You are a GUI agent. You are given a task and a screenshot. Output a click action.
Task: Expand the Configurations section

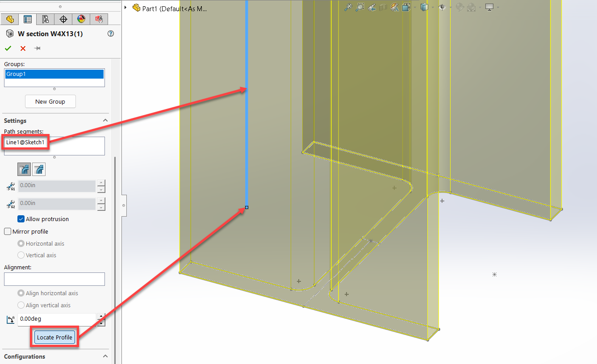105,356
